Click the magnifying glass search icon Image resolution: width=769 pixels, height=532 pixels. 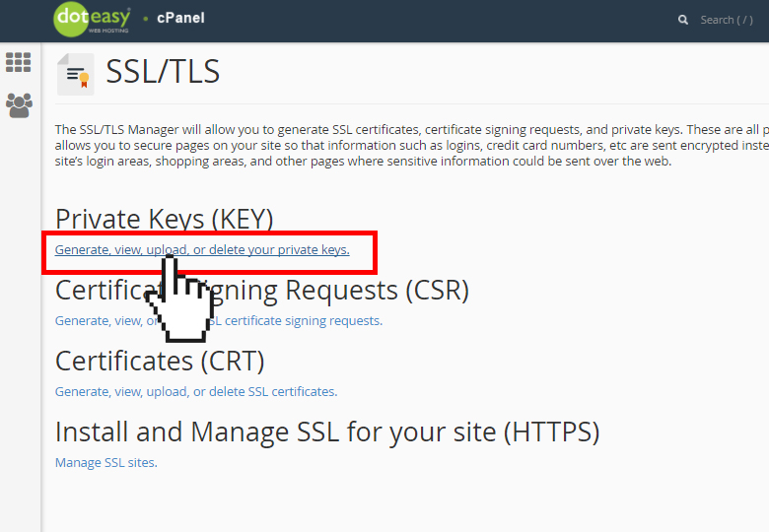click(682, 20)
